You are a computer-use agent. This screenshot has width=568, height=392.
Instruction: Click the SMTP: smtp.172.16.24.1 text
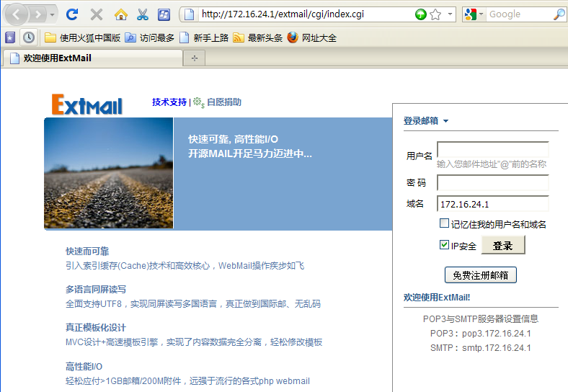[480, 348]
